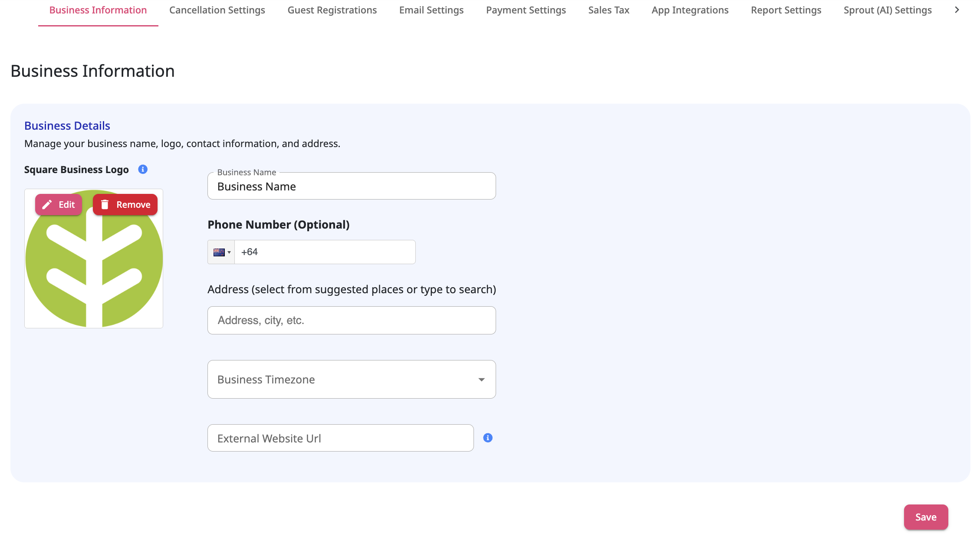
Task: Open the Business Information tab
Action: click(98, 10)
